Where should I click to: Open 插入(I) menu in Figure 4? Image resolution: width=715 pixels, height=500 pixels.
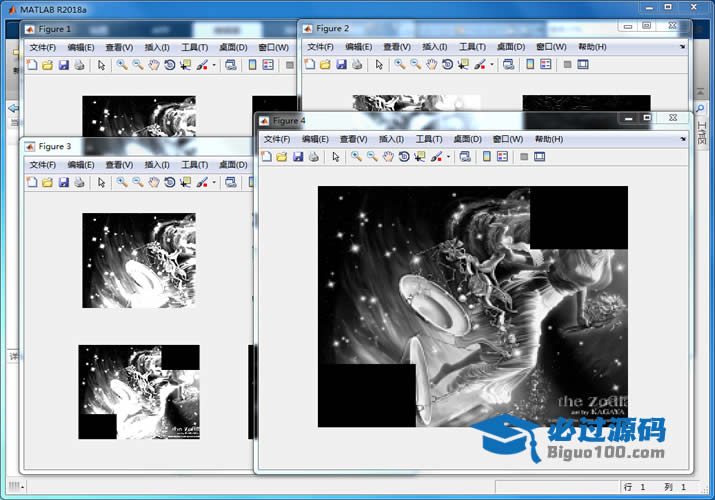tap(391, 139)
